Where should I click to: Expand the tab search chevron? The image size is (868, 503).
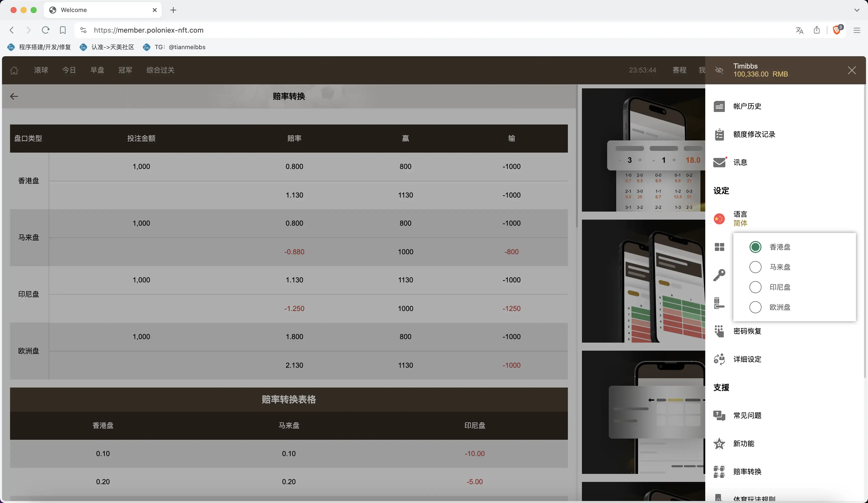click(x=857, y=10)
